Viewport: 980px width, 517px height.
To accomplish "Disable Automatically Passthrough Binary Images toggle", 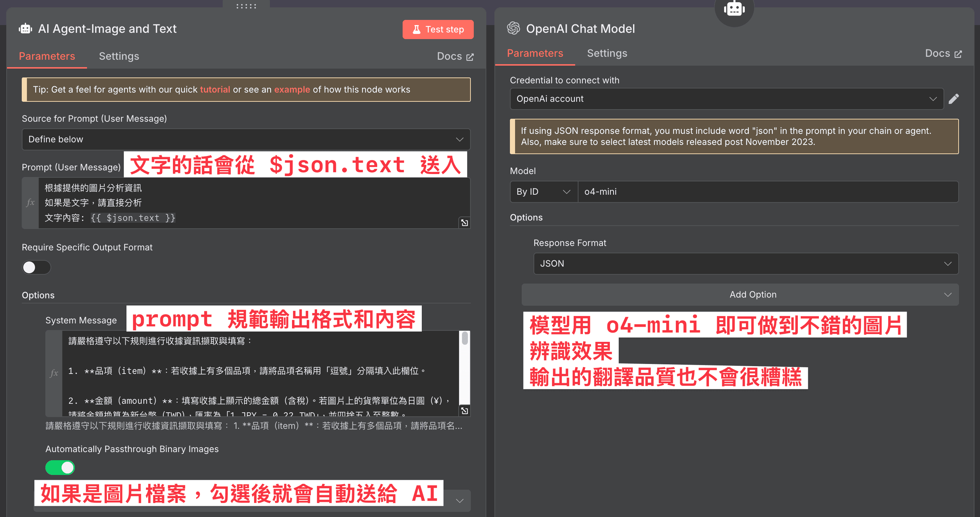I will tap(60, 468).
